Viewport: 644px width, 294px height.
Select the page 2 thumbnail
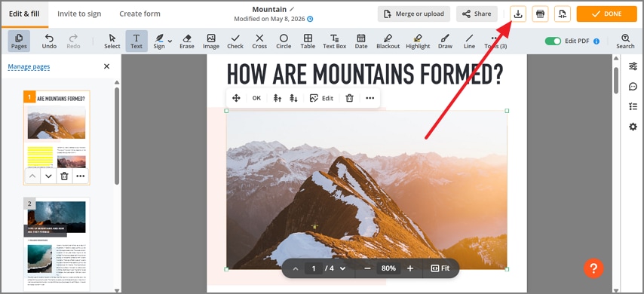pos(57,244)
